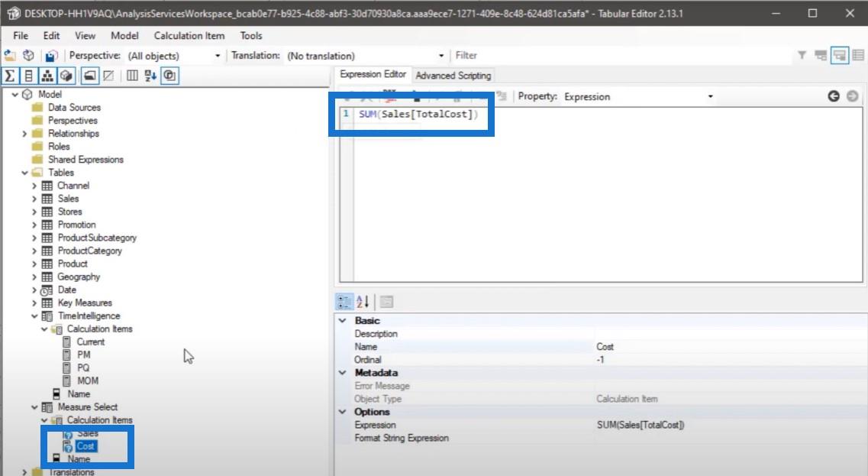The height and width of the screenshot is (476, 868).
Task: Toggle the show metadata information button
Action: pyautogui.click(x=170, y=76)
